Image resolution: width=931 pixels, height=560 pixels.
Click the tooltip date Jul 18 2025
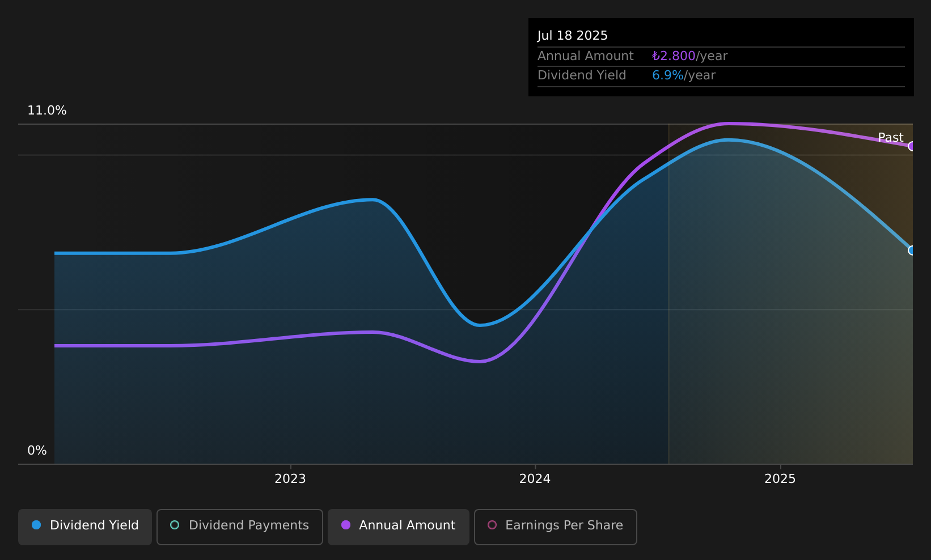pyautogui.click(x=573, y=36)
